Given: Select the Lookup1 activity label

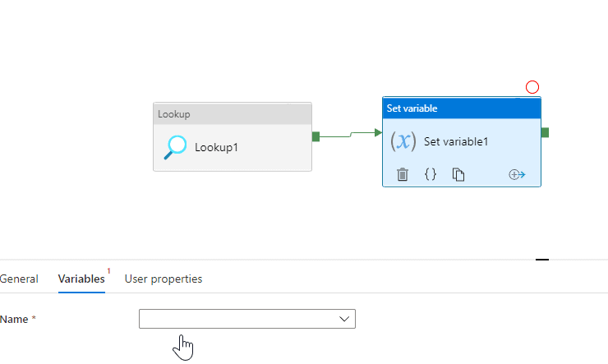Looking at the screenshot, I should 215,148.
